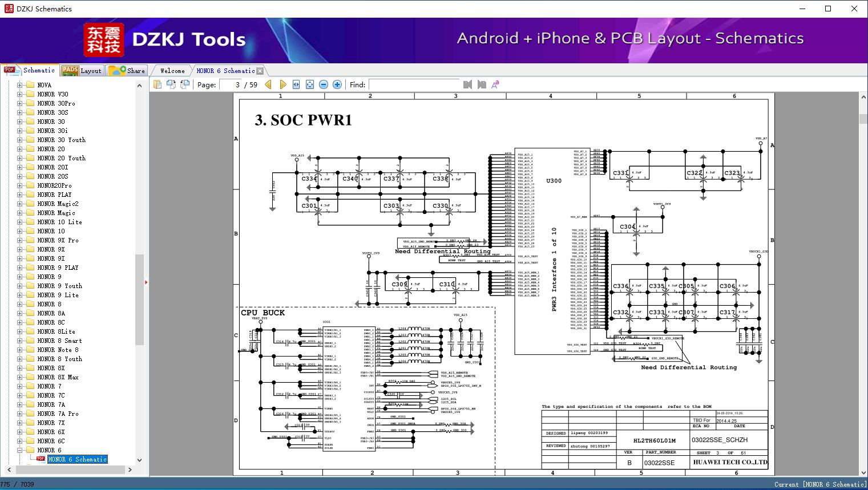Screen dimensions: 868x490
Task: Go to the previous page arrow
Action: pyautogui.click(x=268, y=84)
